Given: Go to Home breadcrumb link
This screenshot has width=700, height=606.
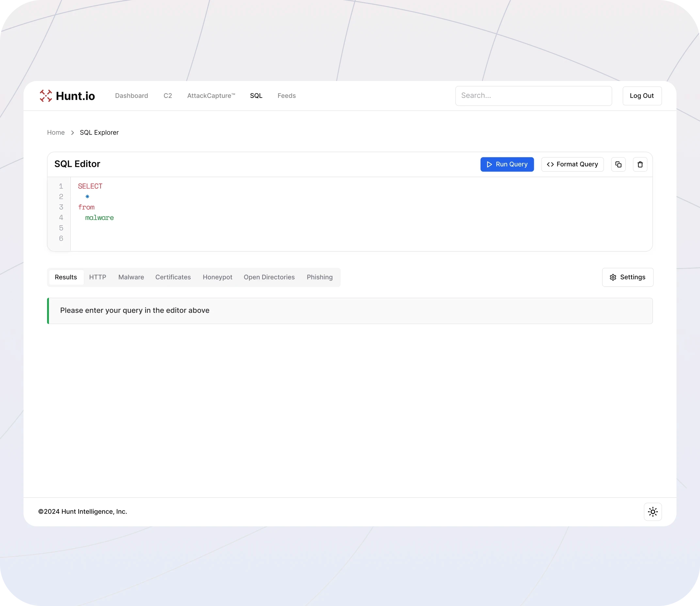Looking at the screenshot, I should point(56,133).
